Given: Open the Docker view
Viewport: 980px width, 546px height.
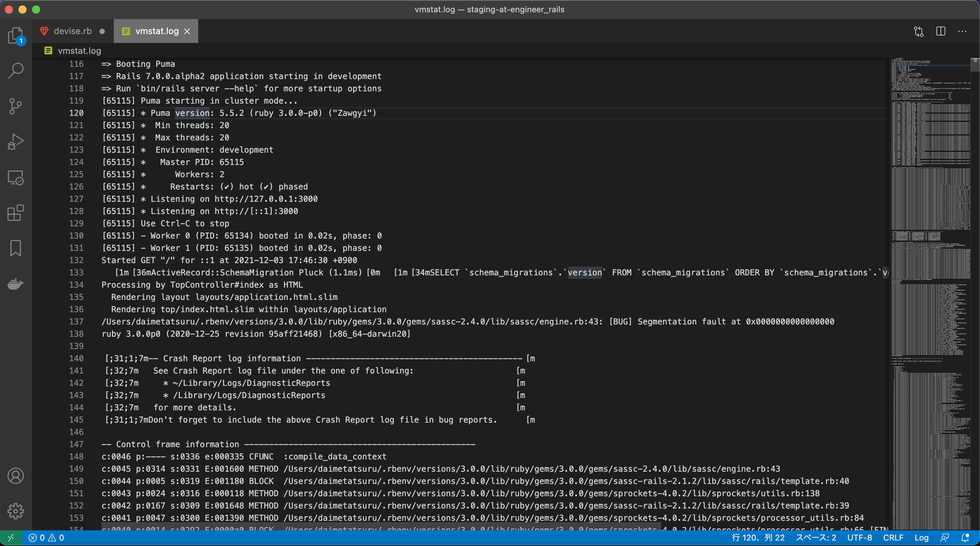Looking at the screenshot, I should click(x=15, y=284).
